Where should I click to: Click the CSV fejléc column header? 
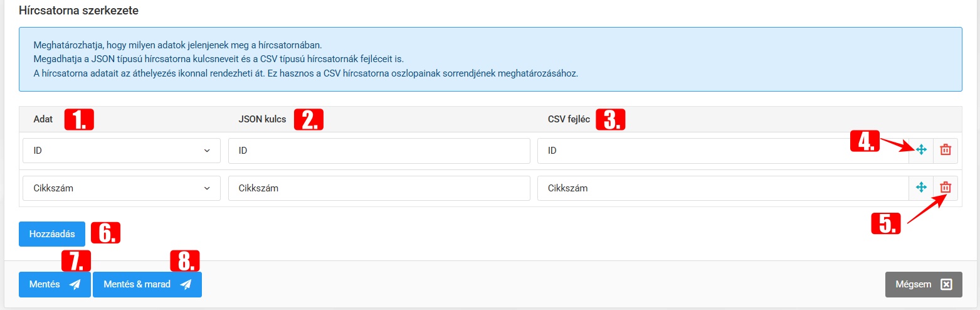tap(569, 119)
